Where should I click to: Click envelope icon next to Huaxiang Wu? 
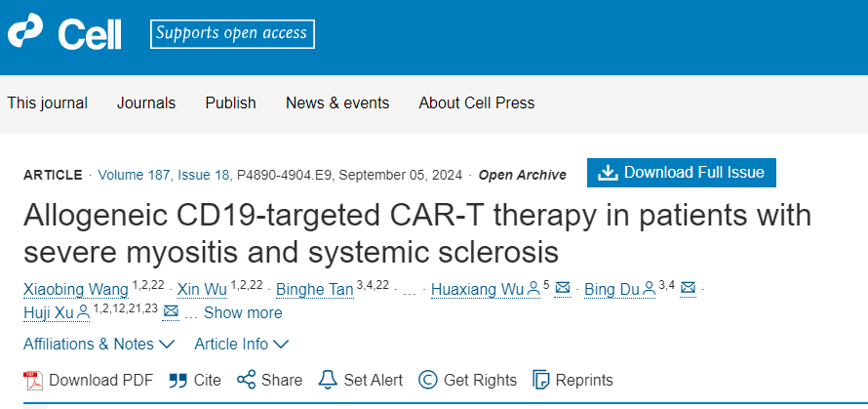(x=562, y=289)
